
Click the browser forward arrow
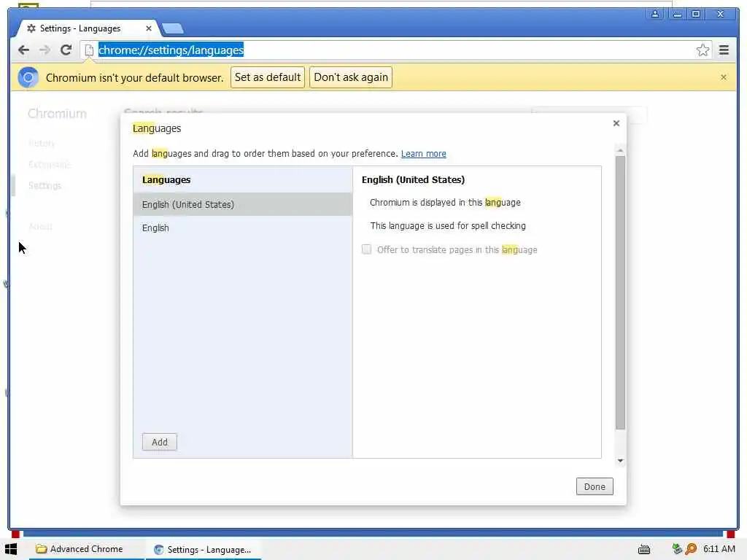pos(44,50)
